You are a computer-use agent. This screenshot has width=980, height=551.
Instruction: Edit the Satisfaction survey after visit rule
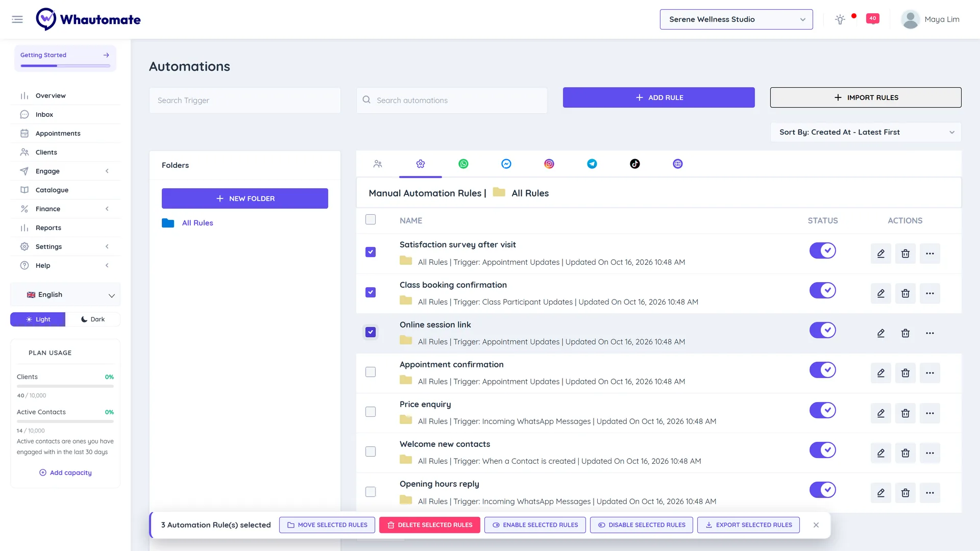tap(881, 254)
